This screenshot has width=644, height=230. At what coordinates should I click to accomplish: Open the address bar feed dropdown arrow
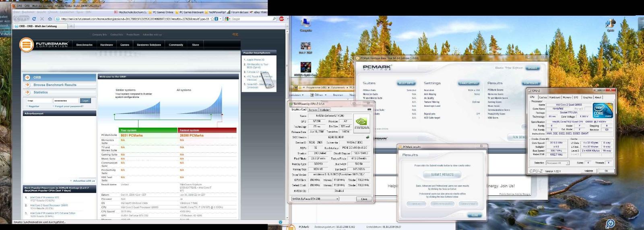(x=221, y=19)
